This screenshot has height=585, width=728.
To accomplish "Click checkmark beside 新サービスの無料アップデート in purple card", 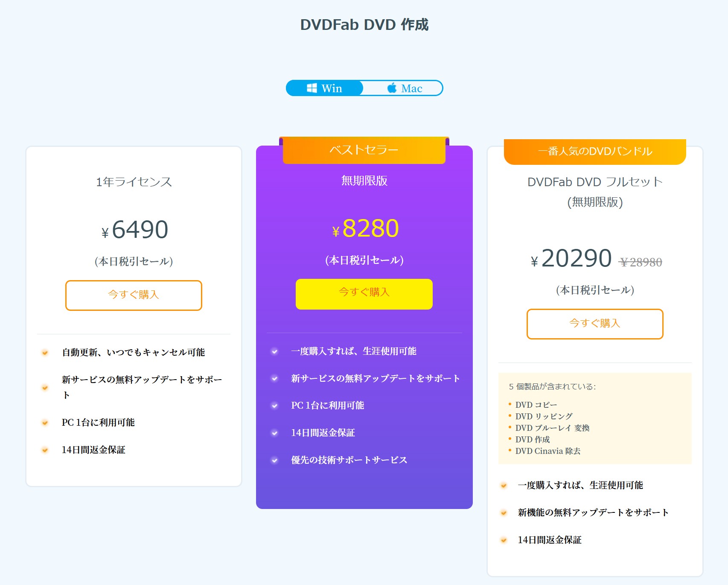I will click(x=275, y=379).
